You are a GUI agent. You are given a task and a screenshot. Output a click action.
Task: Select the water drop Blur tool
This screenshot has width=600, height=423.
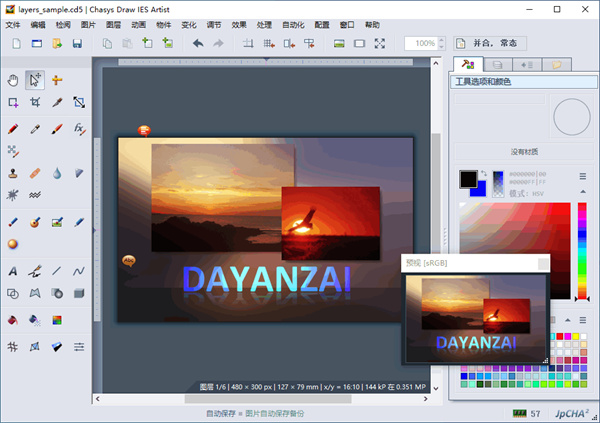(57, 173)
